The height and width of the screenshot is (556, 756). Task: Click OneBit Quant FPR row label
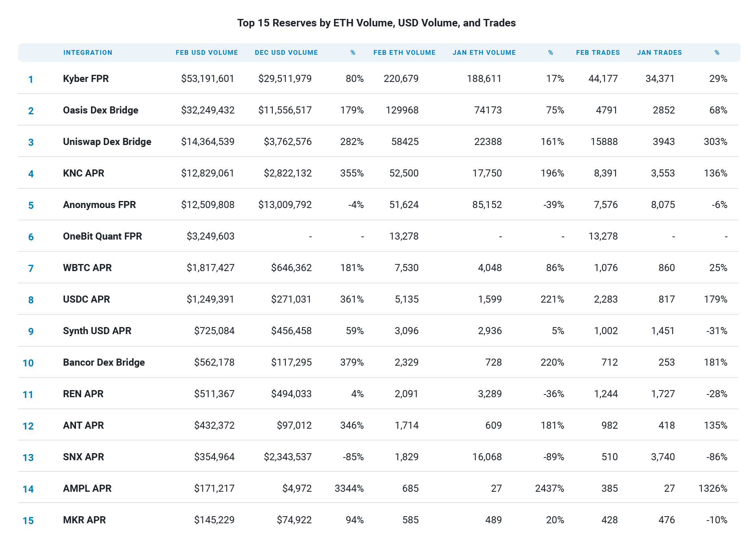[x=102, y=236]
